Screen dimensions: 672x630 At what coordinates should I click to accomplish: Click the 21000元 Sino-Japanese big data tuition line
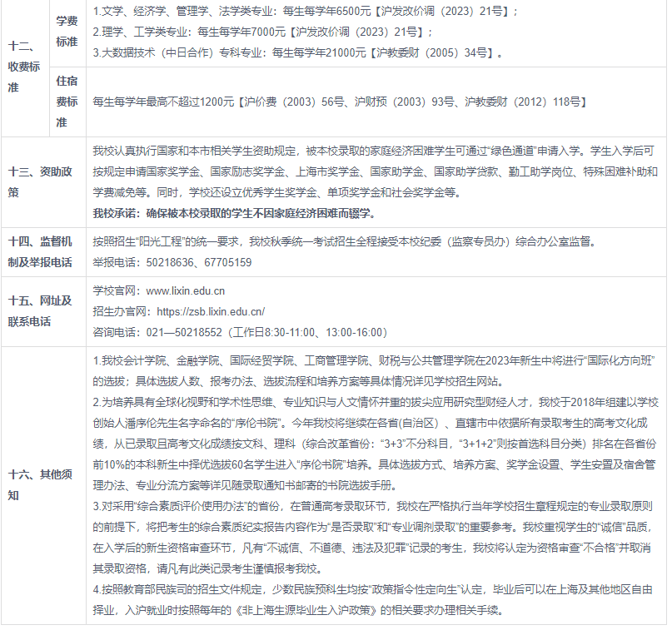[x=297, y=53]
